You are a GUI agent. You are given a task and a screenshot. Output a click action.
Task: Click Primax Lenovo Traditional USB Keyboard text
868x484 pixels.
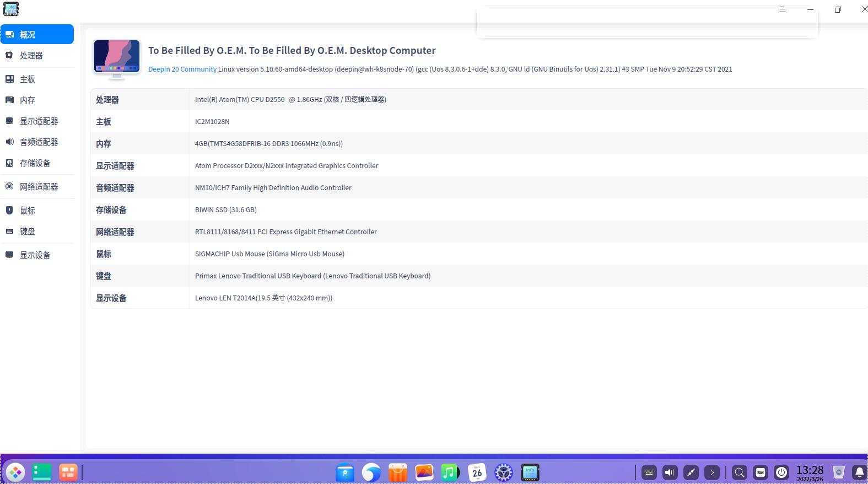click(313, 276)
